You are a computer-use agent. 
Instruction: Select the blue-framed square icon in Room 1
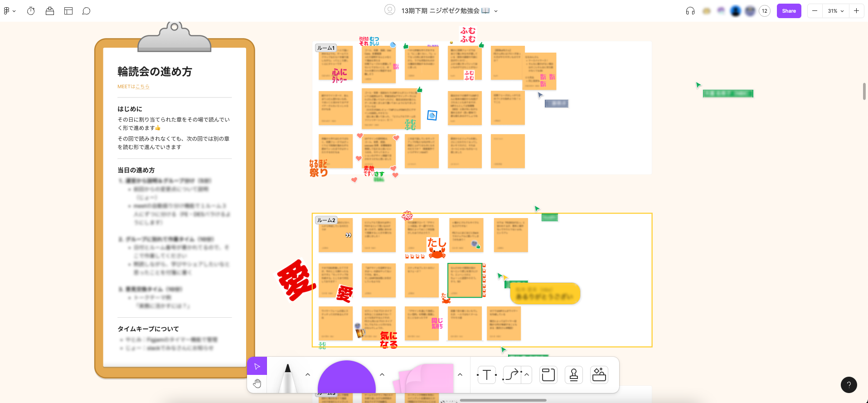[x=432, y=116]
